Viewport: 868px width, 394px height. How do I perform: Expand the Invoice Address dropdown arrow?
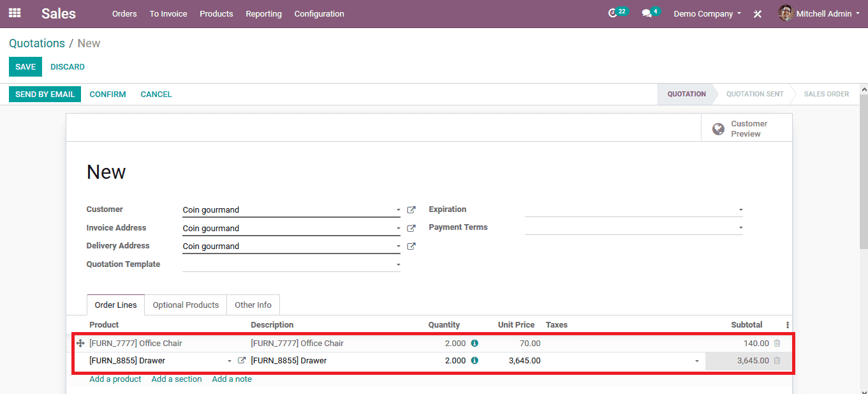pos(398,228)
